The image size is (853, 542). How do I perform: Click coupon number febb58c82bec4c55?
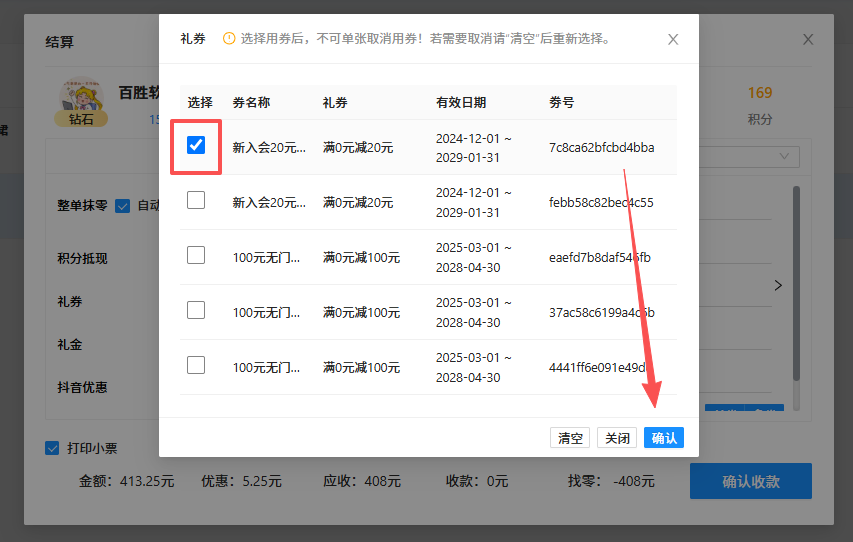pyautogui.click(x=601, y=202)
